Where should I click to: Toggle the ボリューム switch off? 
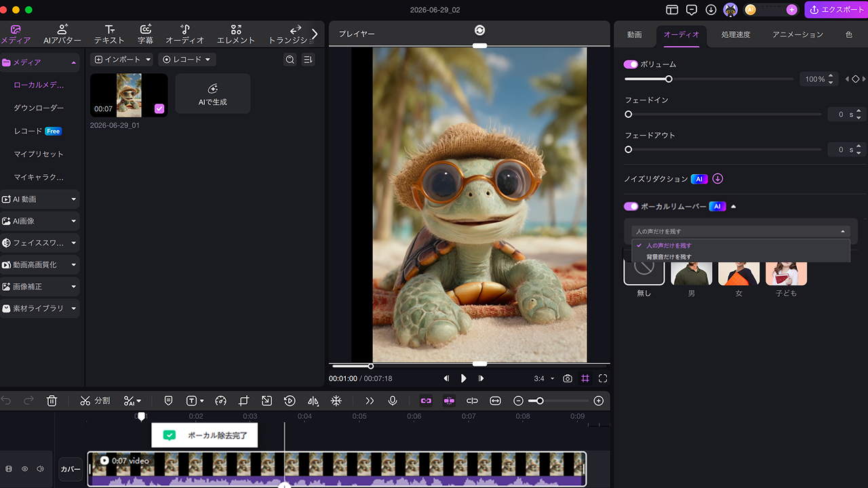coord(631,64)
